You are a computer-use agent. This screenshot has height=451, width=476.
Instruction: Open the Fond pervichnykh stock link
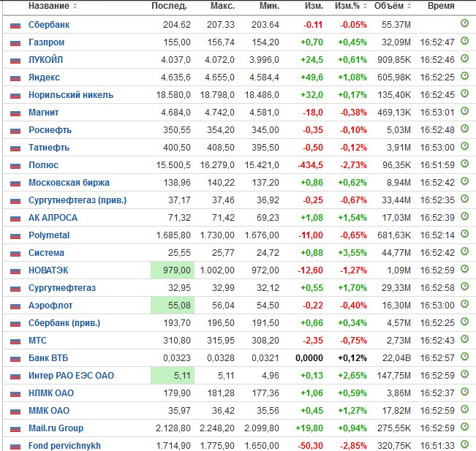64,446
